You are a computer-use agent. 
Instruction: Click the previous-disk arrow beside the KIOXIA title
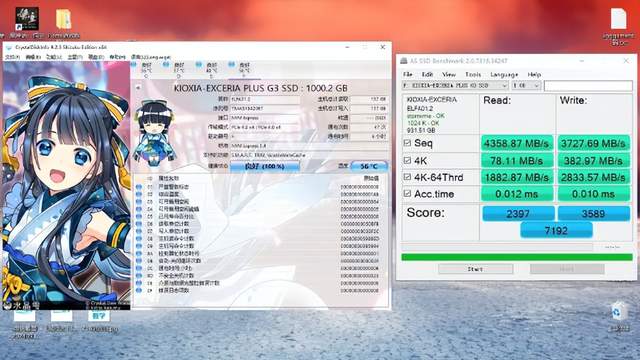click(138, 88)
